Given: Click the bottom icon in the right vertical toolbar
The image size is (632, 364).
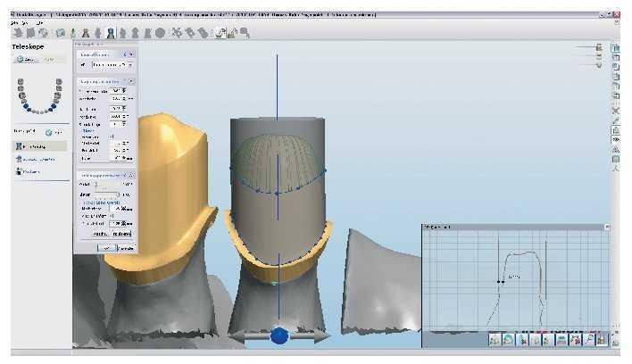Looking at the screenshot, I should point(616,169).
